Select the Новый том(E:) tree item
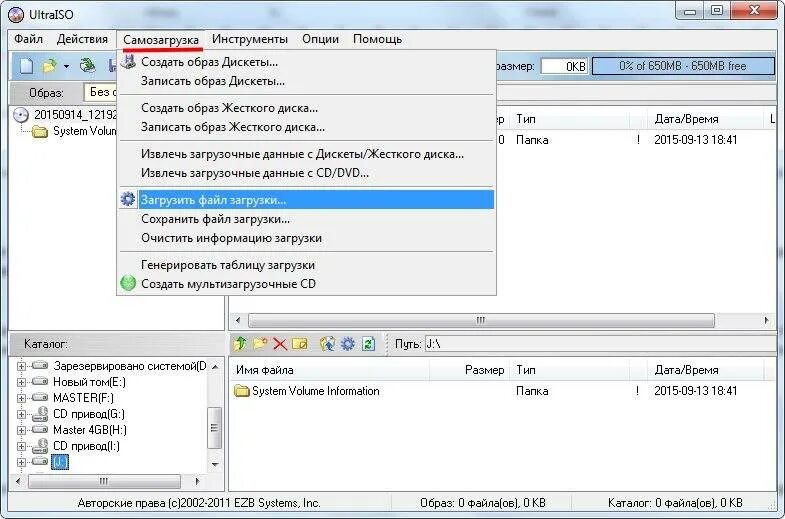 [x=89, y=382]
